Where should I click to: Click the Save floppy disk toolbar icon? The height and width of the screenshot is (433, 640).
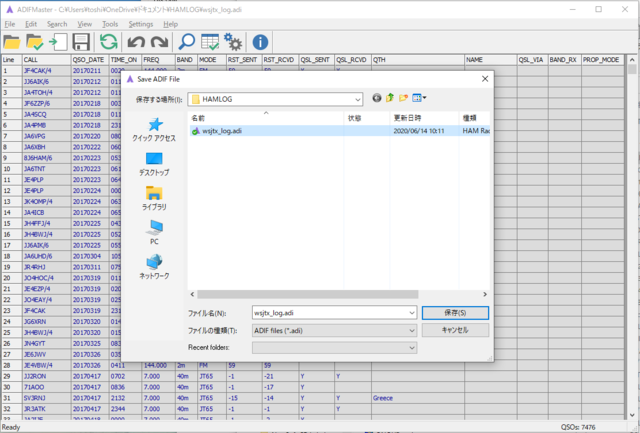click(x=81, y=42)
